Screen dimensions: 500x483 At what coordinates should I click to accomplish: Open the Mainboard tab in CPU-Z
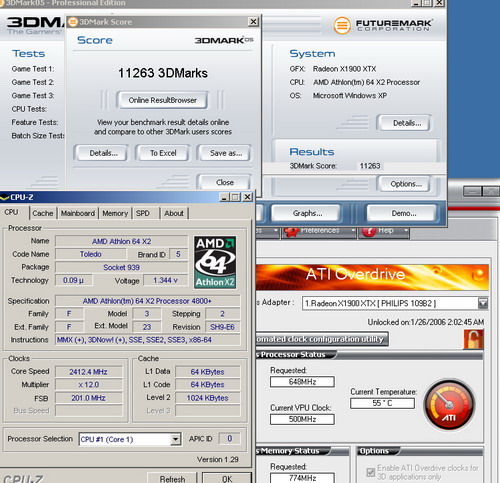coord(78,213)
